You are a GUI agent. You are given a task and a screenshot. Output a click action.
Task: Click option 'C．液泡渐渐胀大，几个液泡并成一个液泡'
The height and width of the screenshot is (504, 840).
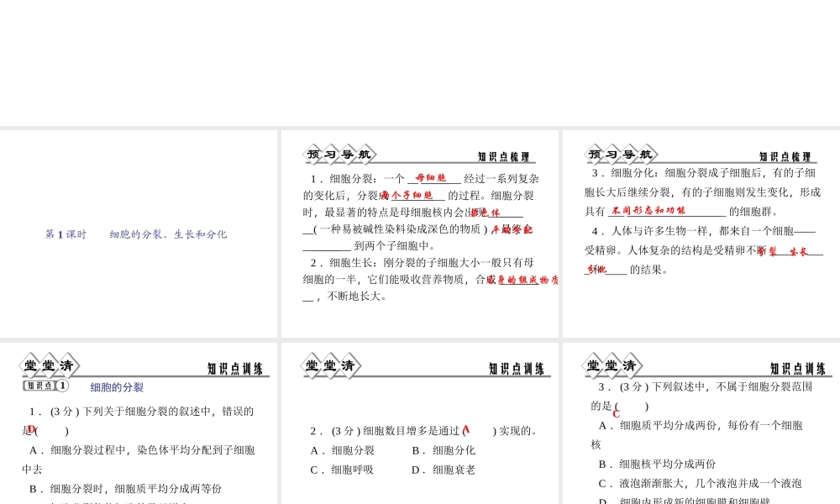pos(700,483)
